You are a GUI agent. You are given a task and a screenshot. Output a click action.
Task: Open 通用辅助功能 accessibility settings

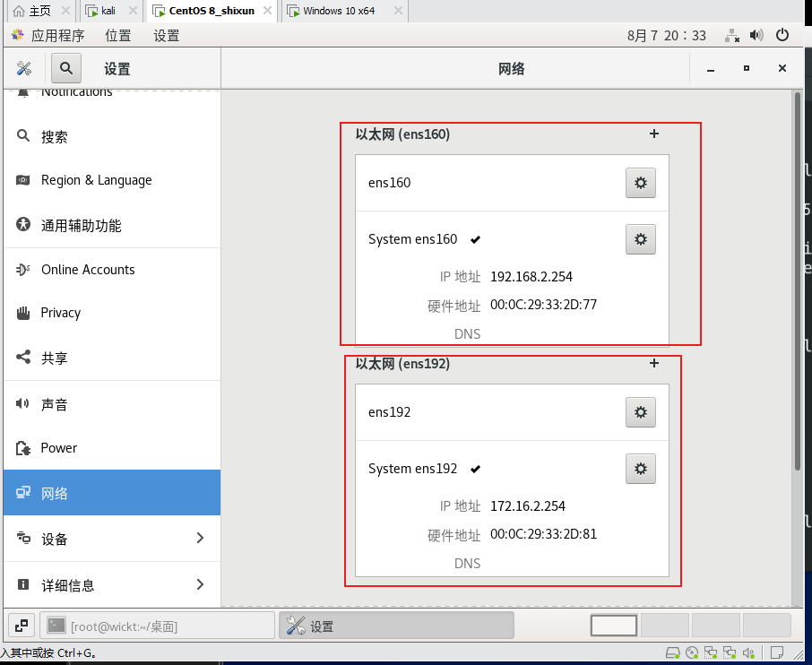point(112,225)
